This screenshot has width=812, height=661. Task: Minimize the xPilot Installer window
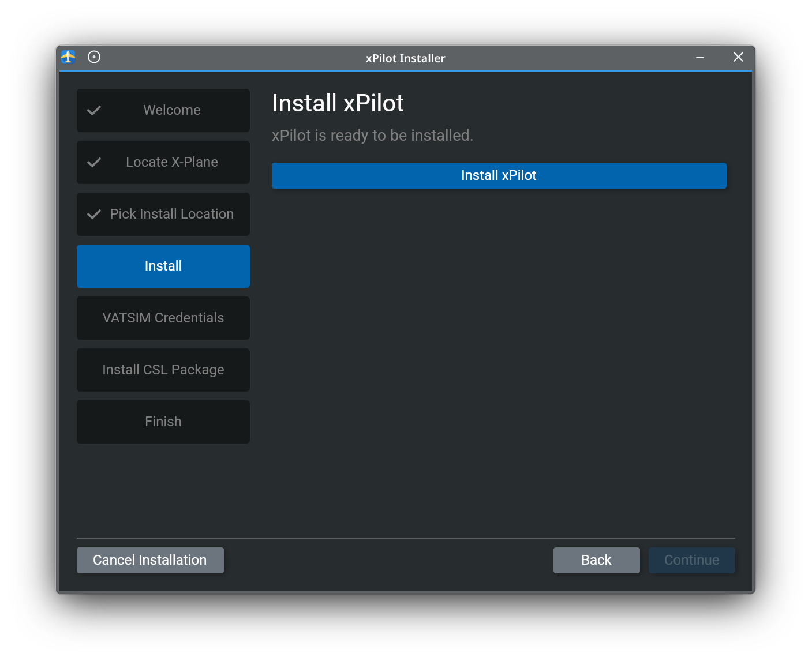click(700, 58)
